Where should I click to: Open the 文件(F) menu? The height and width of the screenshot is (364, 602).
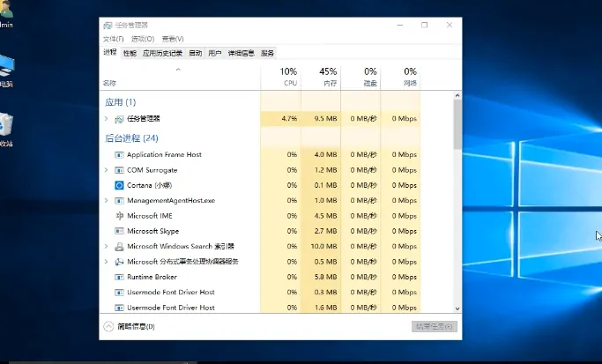(x=114, y=39)
